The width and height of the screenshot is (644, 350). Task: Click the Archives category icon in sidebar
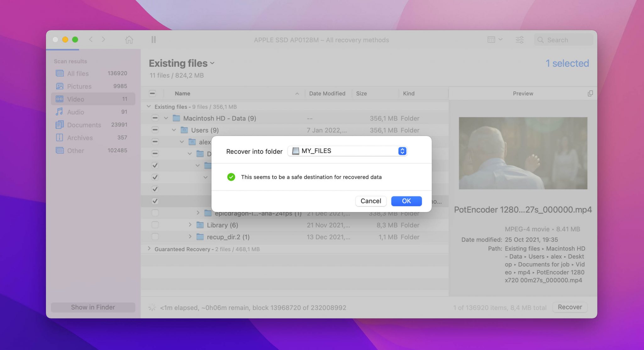(60, 137)
